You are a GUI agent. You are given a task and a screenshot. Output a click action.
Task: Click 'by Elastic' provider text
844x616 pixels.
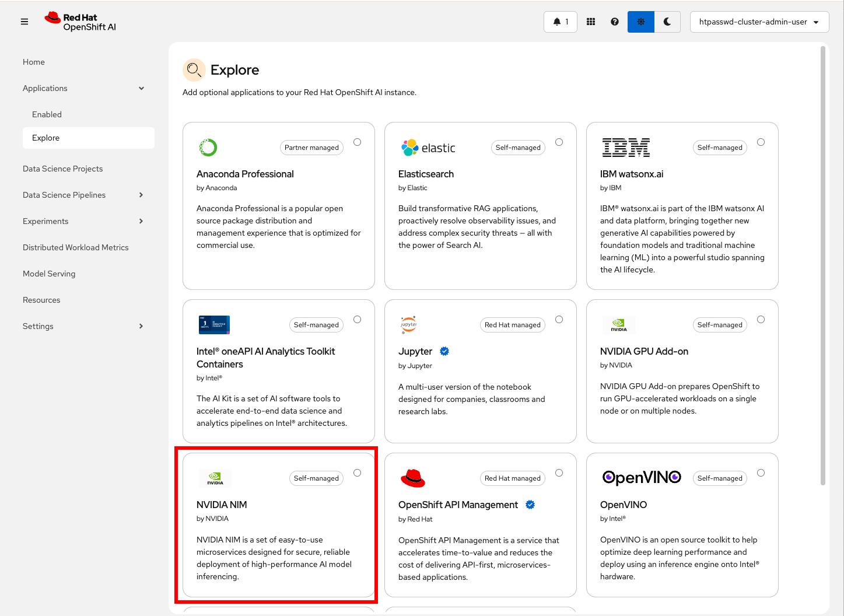coord(413,188)
